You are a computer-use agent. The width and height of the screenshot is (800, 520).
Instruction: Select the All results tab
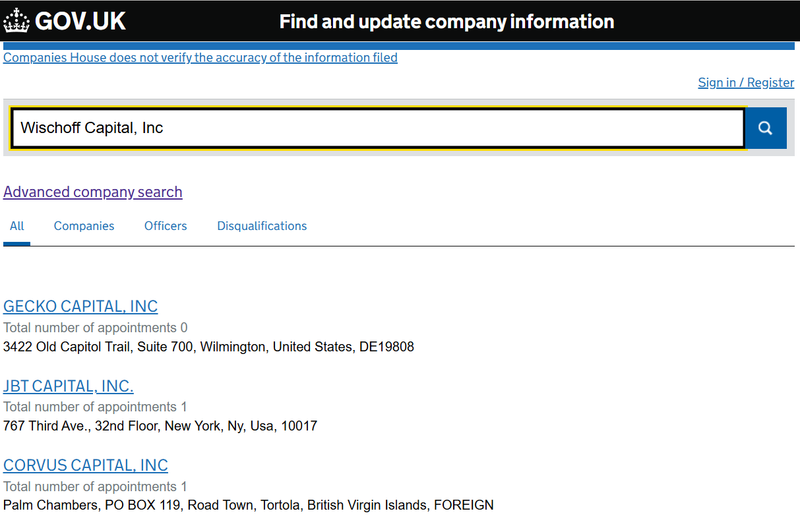pos(17,226)
